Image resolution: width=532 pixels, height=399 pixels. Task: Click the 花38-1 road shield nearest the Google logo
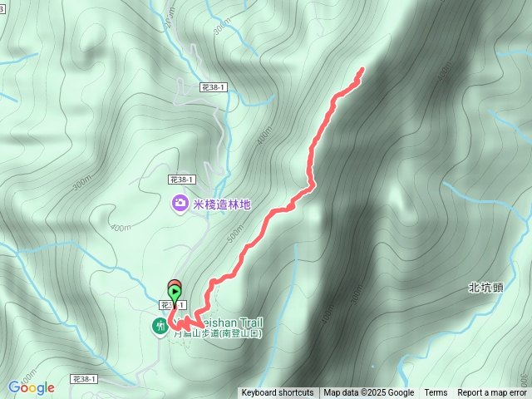pos(84,379)
